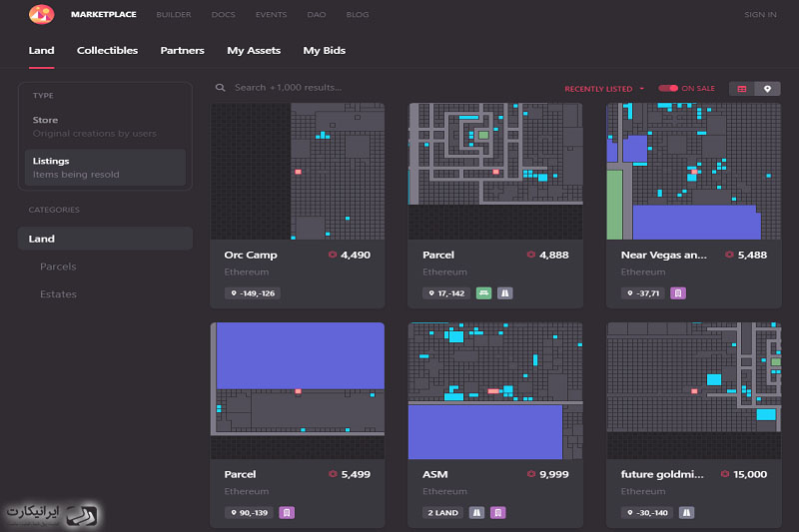Click the gray badge on future goldmine card
This screenshot has height=532, width=799.
click(x=686, y=513)
